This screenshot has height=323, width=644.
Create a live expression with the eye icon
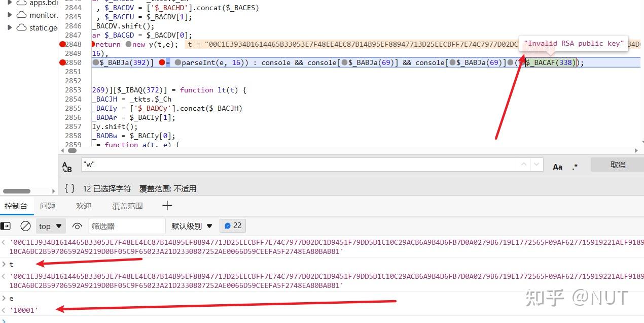(77, 226)
